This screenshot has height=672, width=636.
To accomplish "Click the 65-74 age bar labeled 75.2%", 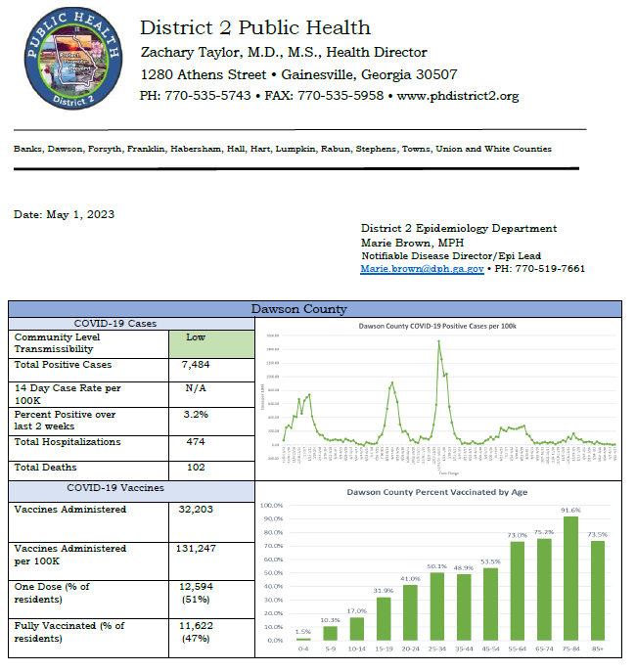I will [x=544, y=590].
